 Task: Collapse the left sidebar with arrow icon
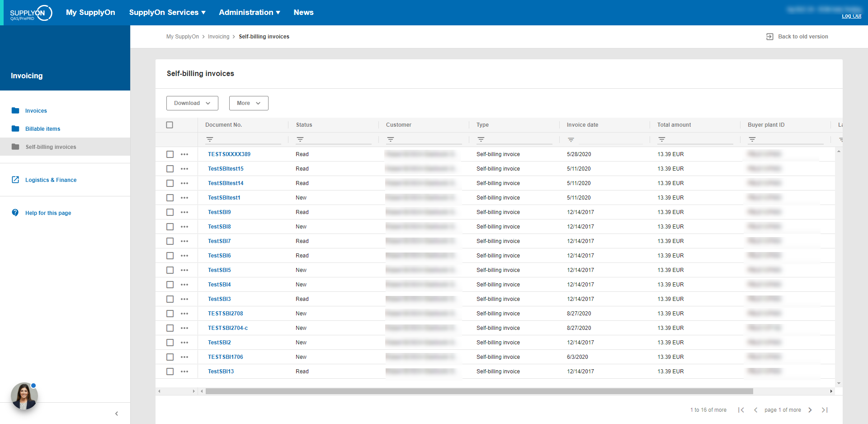coord(117,414)
